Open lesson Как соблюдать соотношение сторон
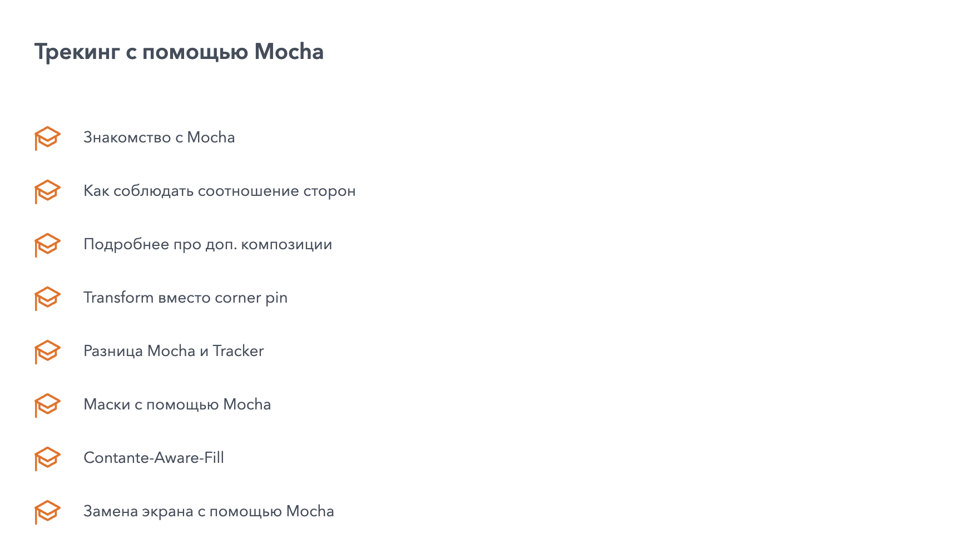 219,191
